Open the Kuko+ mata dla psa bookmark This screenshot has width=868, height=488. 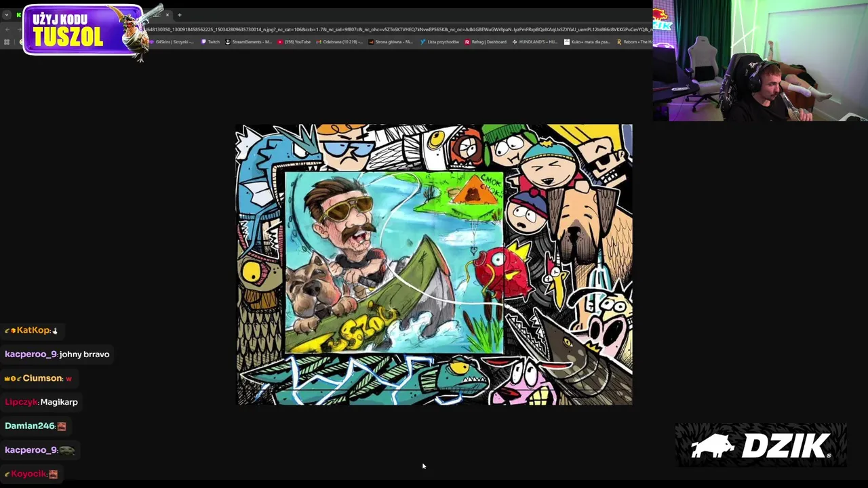587,42
